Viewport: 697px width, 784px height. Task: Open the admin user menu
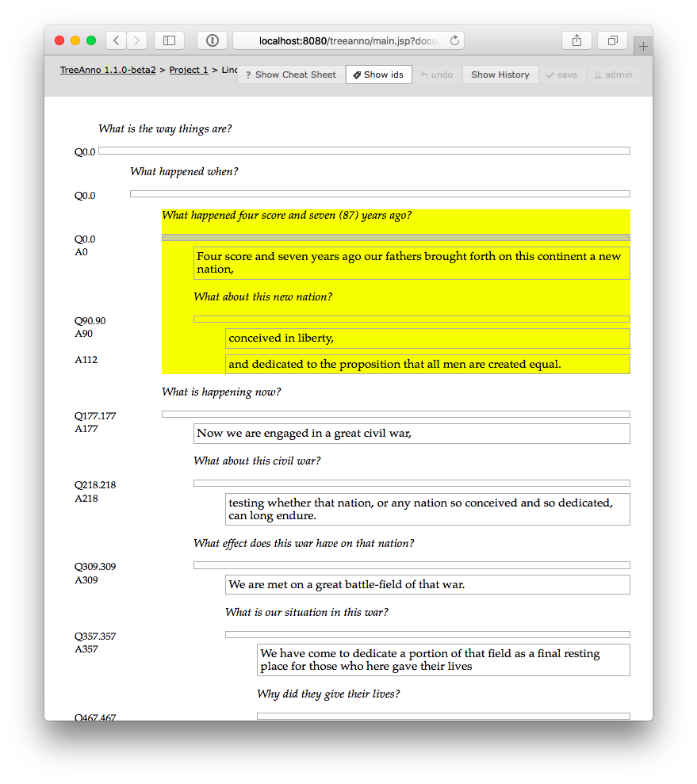(613, 75)
